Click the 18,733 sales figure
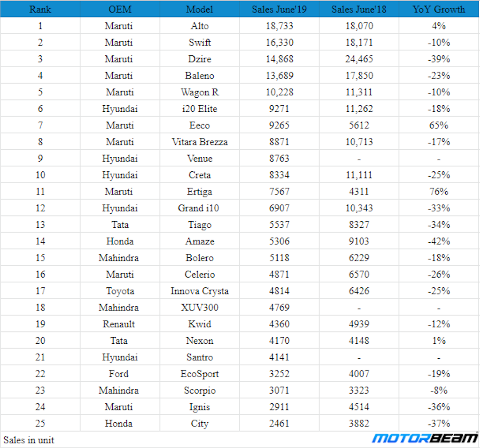Image resolution: width=481 pixels, height=448 pixels. (x=279, y=26)
